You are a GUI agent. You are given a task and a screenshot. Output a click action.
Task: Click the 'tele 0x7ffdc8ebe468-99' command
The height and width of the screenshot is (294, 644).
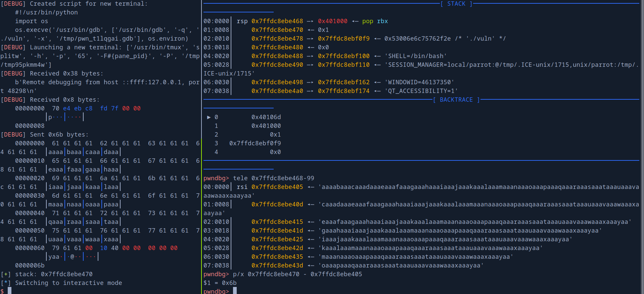(274, 178)
